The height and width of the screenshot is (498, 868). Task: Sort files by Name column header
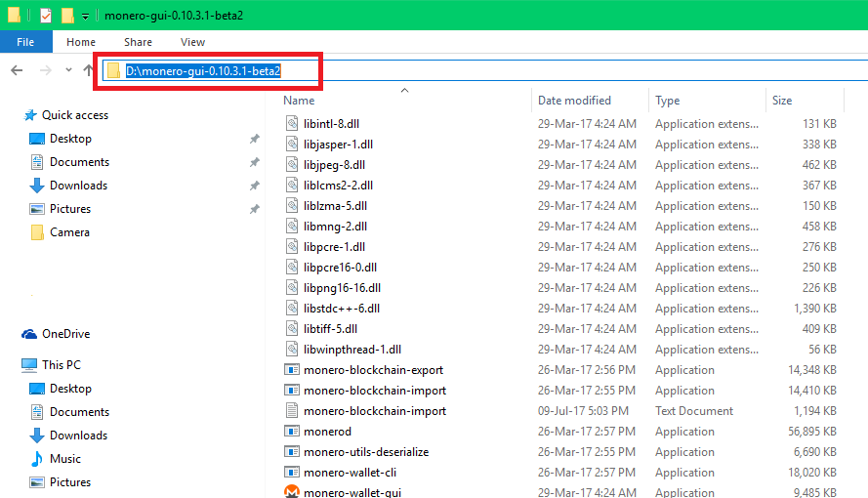[x=299, y=101]
